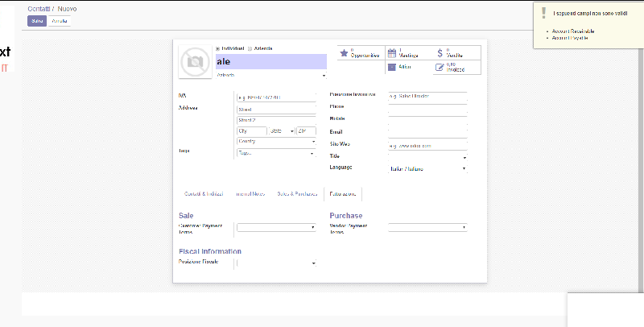
Task: Open the Customer Payment Terms dropdown
Action: (276, 227)
